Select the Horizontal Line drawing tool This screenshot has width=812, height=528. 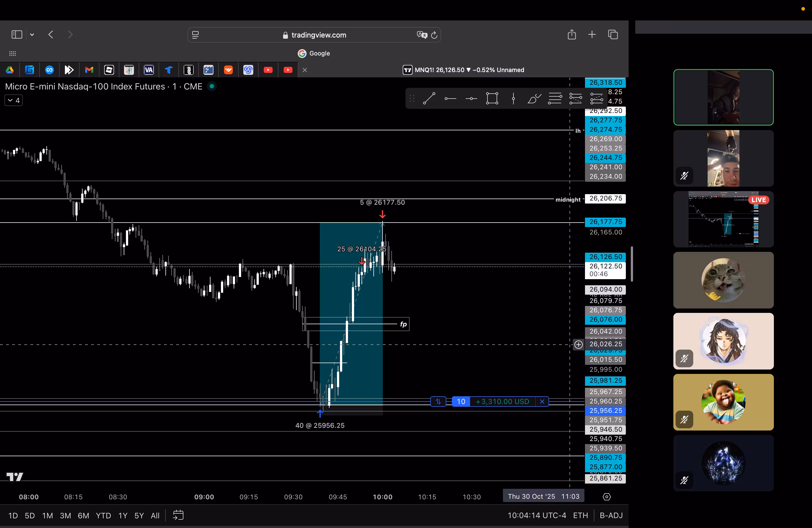[x=471, y=99]
